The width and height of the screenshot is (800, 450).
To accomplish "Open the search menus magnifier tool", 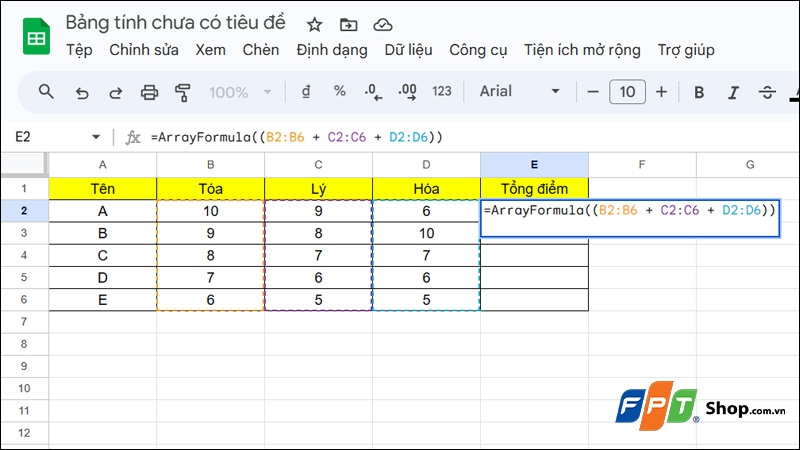I will pos(46,92).
